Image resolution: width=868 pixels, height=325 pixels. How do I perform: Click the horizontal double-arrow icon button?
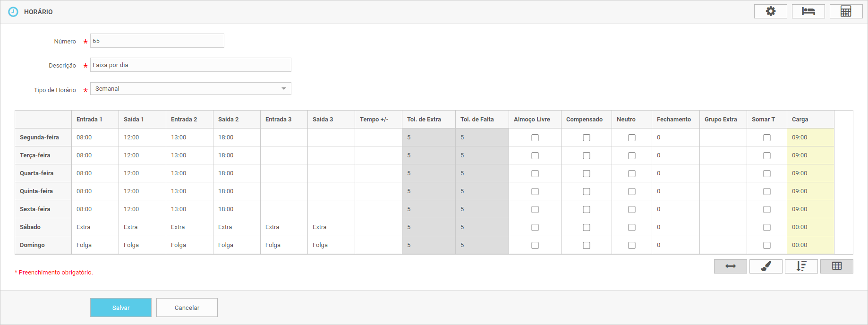(x=730, y=266)
